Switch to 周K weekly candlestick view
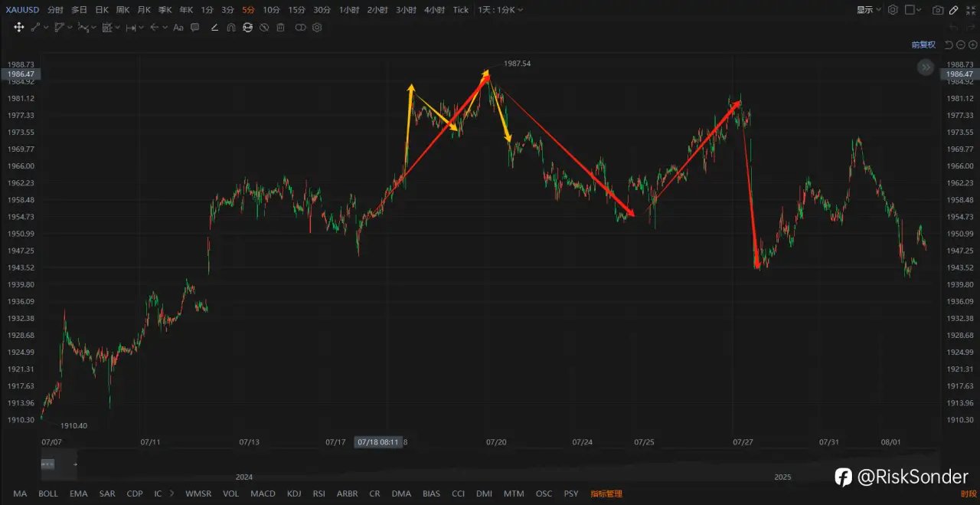Screen dimensions: 980x505 point(122,10)
